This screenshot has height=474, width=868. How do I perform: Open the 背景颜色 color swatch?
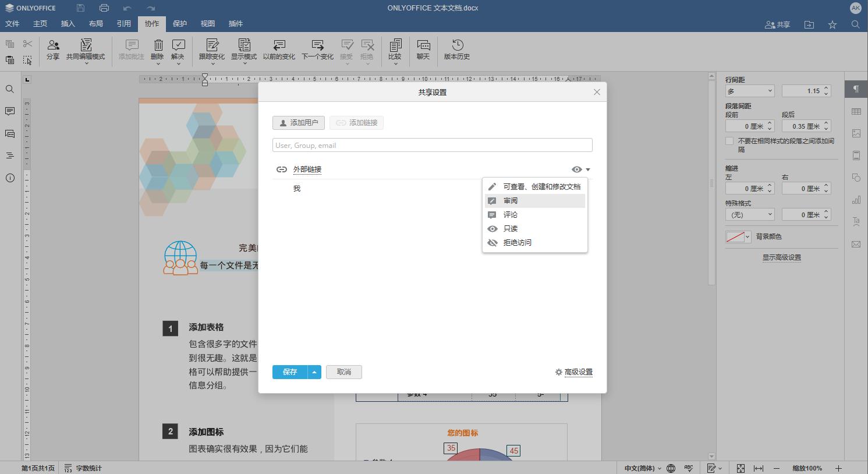point(735,236)
